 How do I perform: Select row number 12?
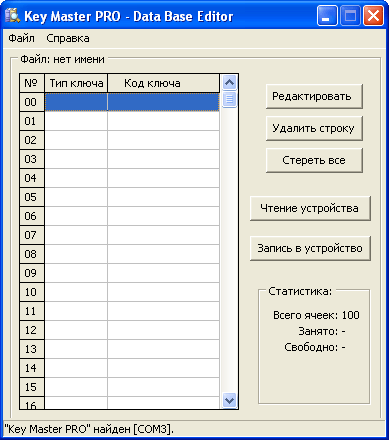pyautogui.click(x=32, y=330)
